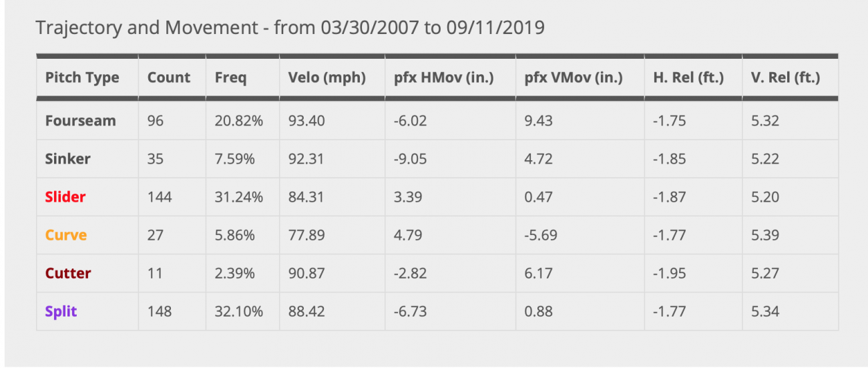Screen dimensions: 868x368
Task: Click the Sinker pitch type label
Action: click(x=67, y=159)
